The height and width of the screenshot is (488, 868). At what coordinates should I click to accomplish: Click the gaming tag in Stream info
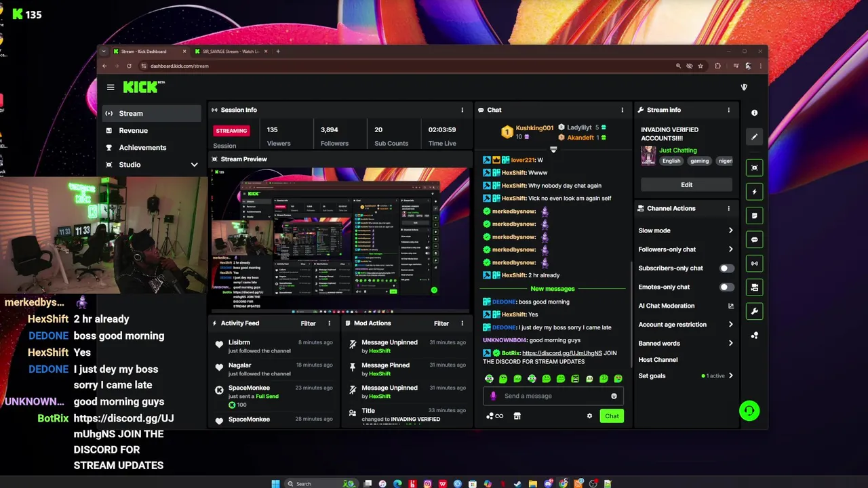click(699, 161)
